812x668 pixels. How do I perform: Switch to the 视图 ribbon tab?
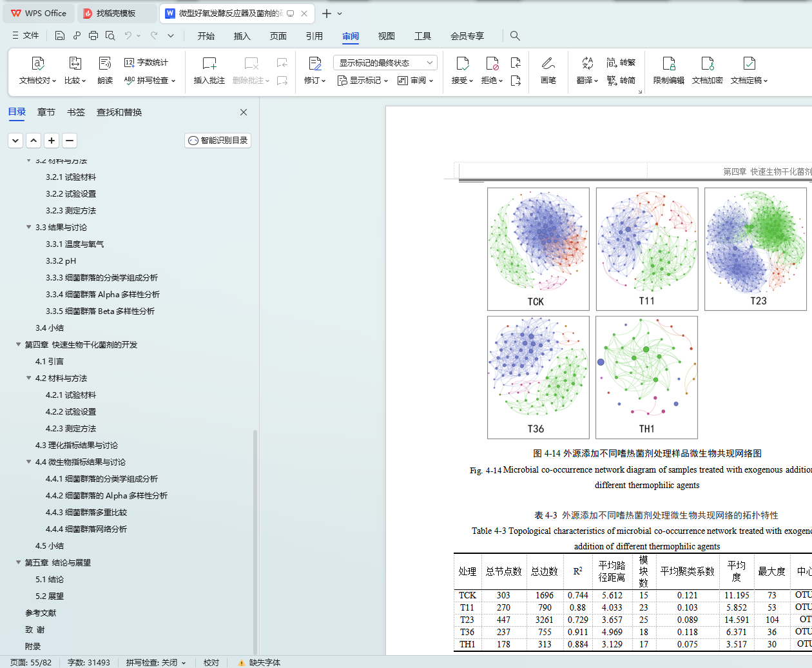pyautogui.click(x=387, y=36)
